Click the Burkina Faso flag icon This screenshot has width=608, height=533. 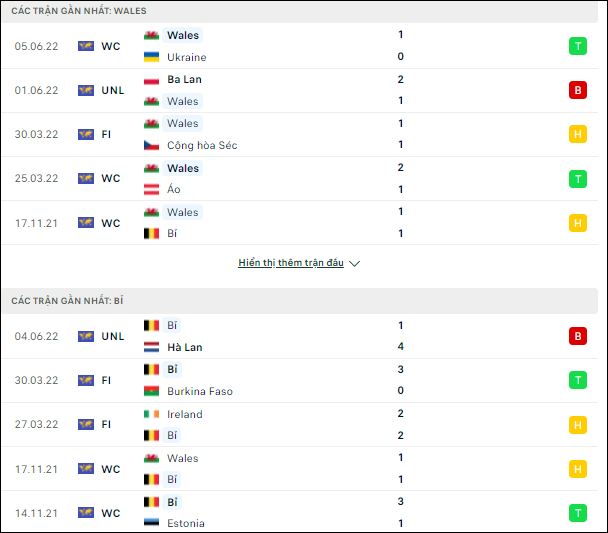click(x=151, y=391)
